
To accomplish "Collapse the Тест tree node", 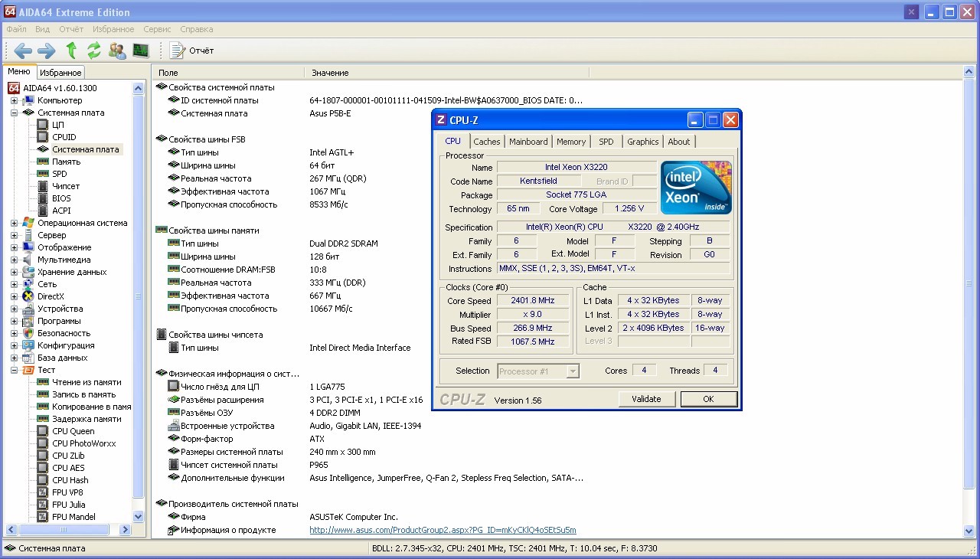I will [x=14, y=370].
